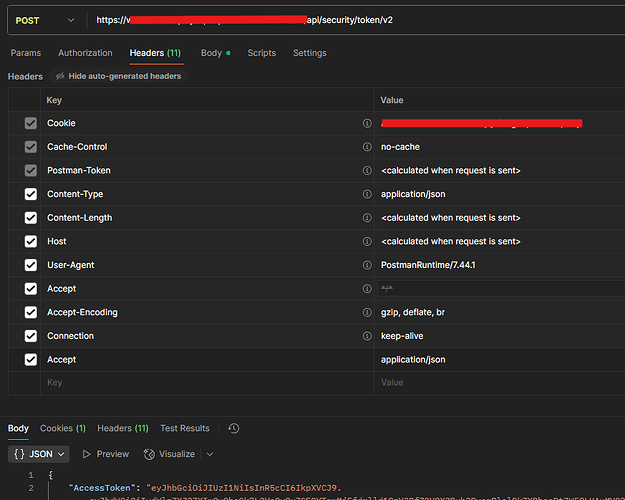Click info icon in User-Agent row
625x500 pixels.
click(367, 265)
